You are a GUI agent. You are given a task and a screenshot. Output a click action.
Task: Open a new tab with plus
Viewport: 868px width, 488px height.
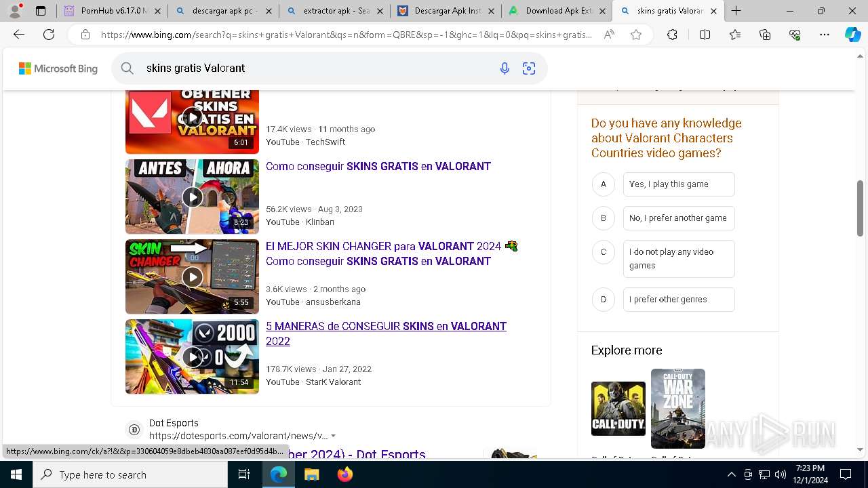click(736, 11)
